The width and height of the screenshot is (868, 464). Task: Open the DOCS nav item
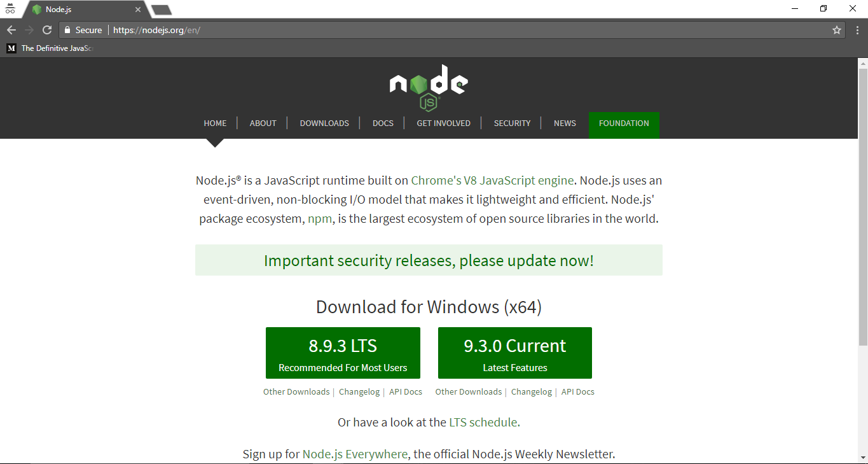pos(383,123)
